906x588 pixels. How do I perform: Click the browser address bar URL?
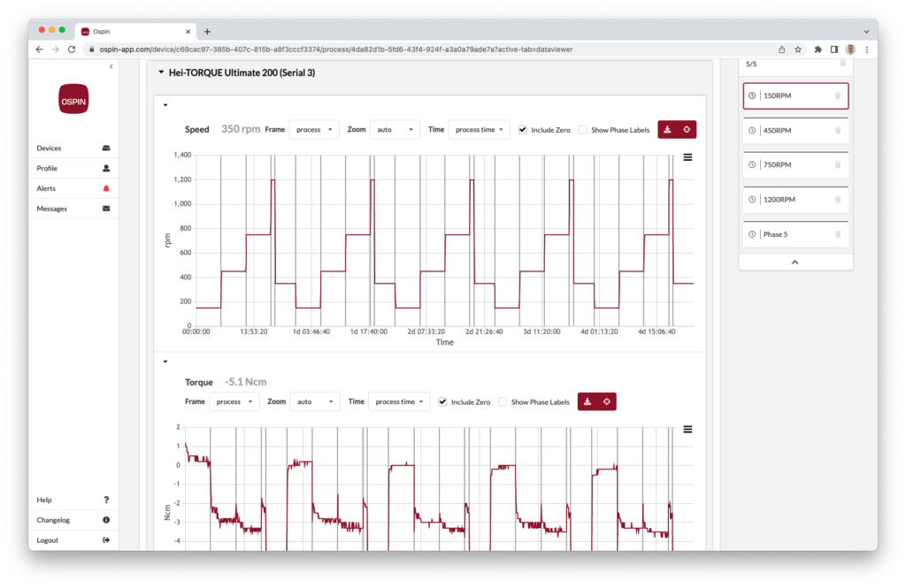335,50
